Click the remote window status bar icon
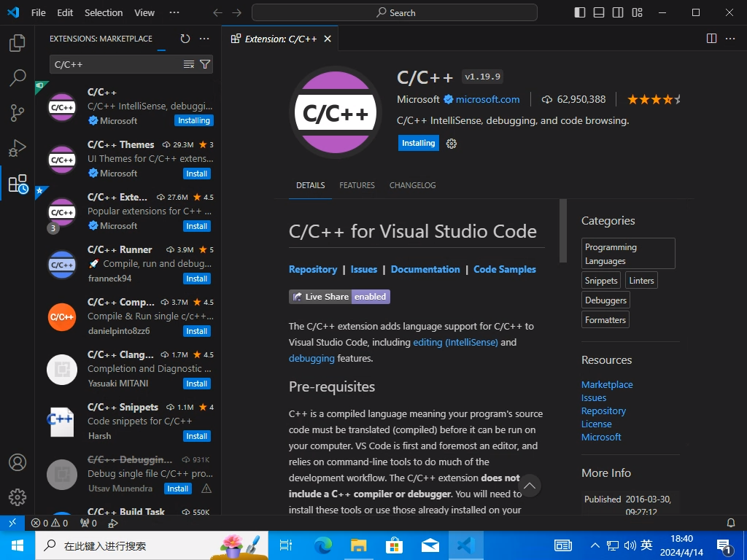The width and height of the screenshot is (747, 560). tap(12, 523)
